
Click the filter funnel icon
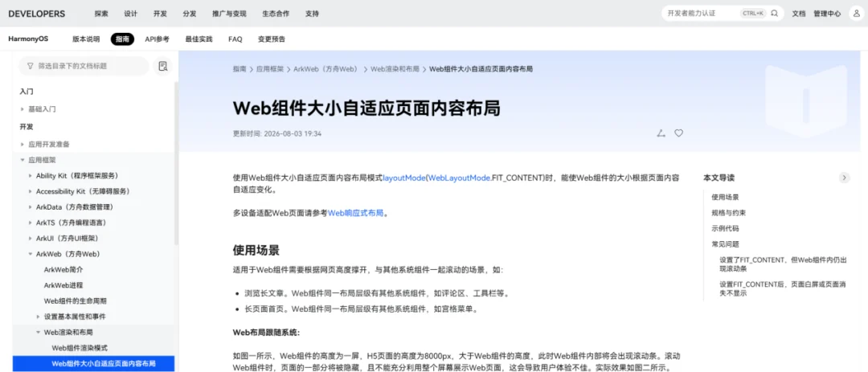[30, 66]
